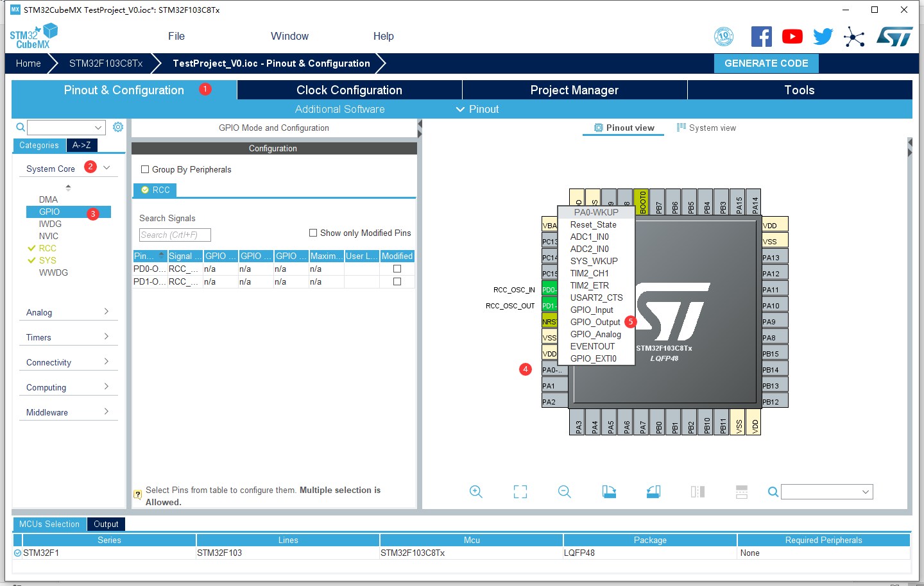This screenshot has width=924, height=586.
Task: Switch to Project Manager tab
Action: 574,90
